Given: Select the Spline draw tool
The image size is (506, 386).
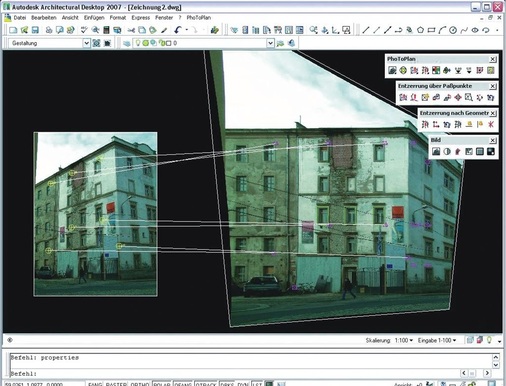Looking at the screenshot, I should 464,30.
